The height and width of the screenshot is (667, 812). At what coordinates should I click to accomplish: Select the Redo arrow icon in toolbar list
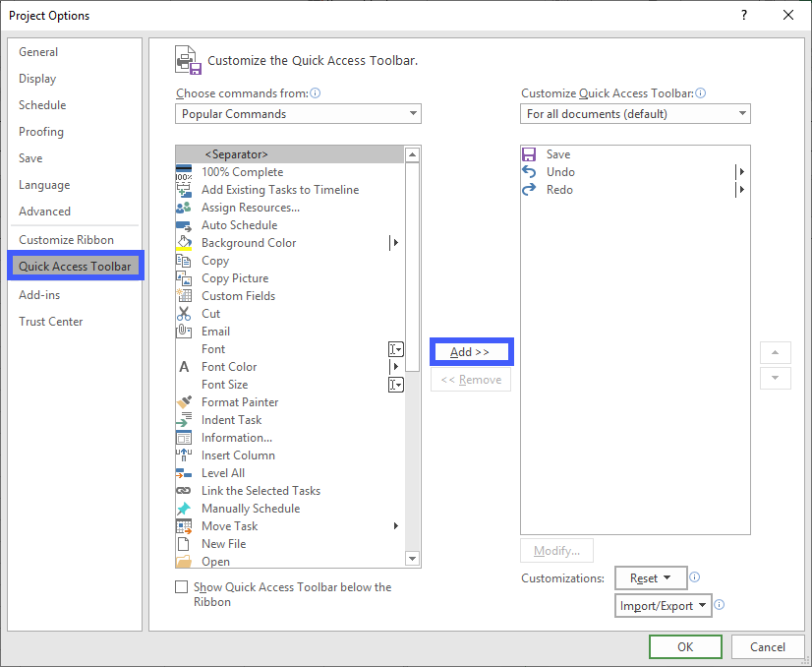pos(529,190)
